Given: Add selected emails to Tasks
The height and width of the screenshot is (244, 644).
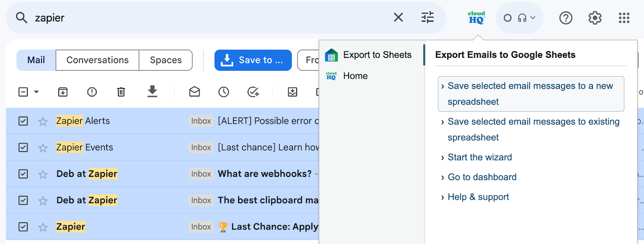Looking at the screenshot, I should coord(253,92).
